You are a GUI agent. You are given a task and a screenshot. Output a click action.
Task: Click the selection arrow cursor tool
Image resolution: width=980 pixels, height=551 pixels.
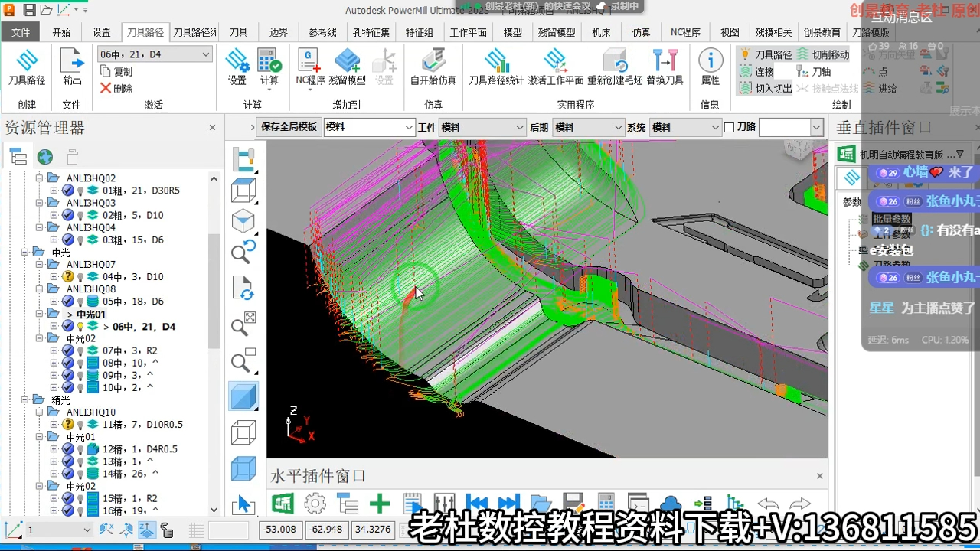tap(243, 504)
